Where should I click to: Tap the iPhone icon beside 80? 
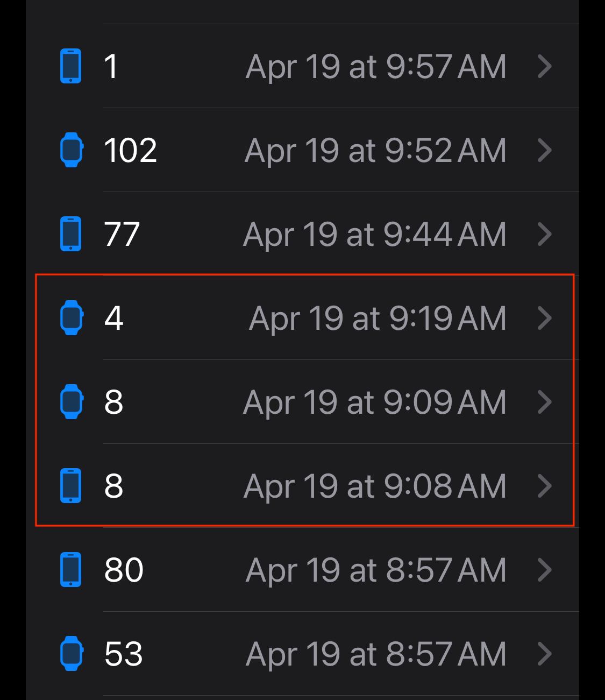click(70, 570)
